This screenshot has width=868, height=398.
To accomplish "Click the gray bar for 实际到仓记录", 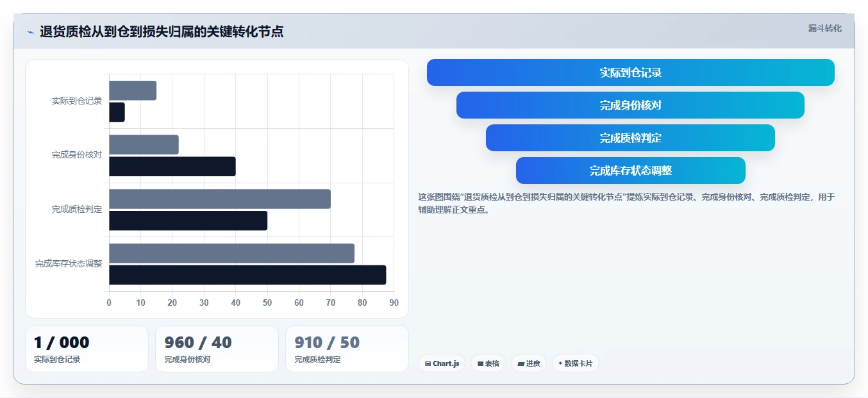I will coord(133,90).
